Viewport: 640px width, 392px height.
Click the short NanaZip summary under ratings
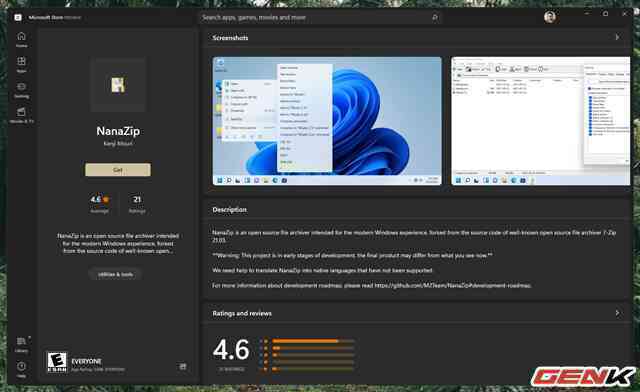(118, 243)
